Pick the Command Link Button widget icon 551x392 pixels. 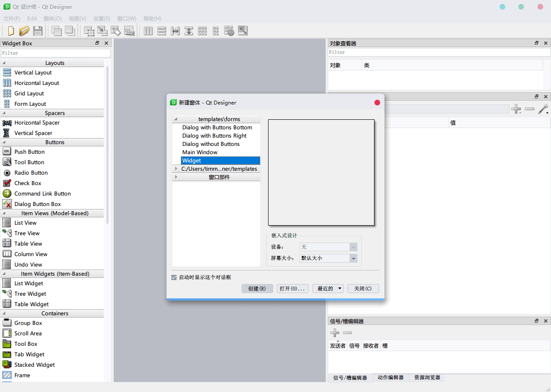[7, 193]
